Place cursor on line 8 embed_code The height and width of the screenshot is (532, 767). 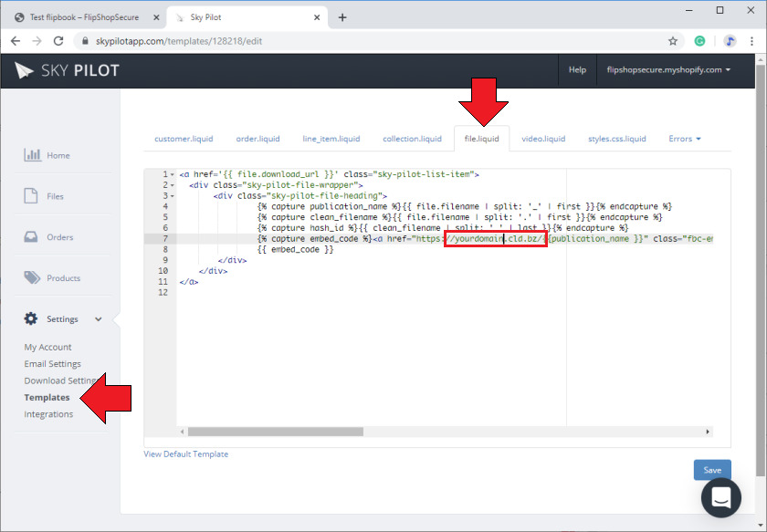296,249
